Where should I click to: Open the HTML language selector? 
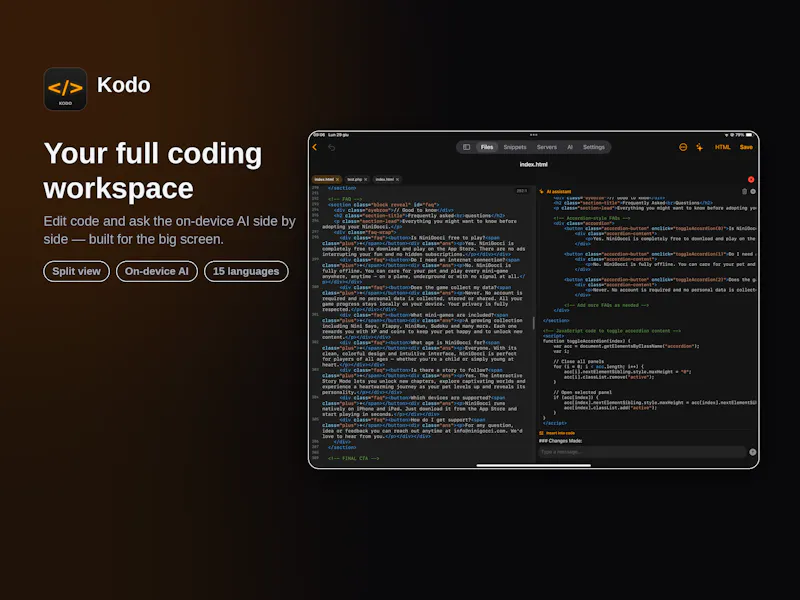tap(722, 147)
